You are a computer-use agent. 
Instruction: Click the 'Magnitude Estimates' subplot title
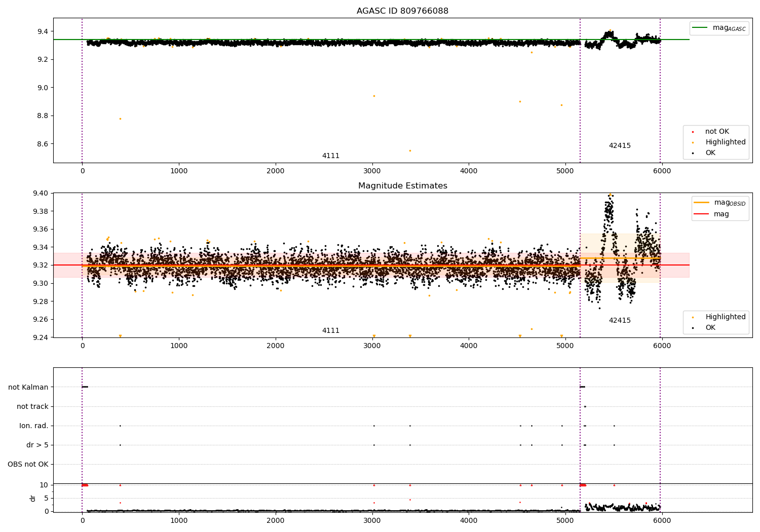click(x=402, y=186)
